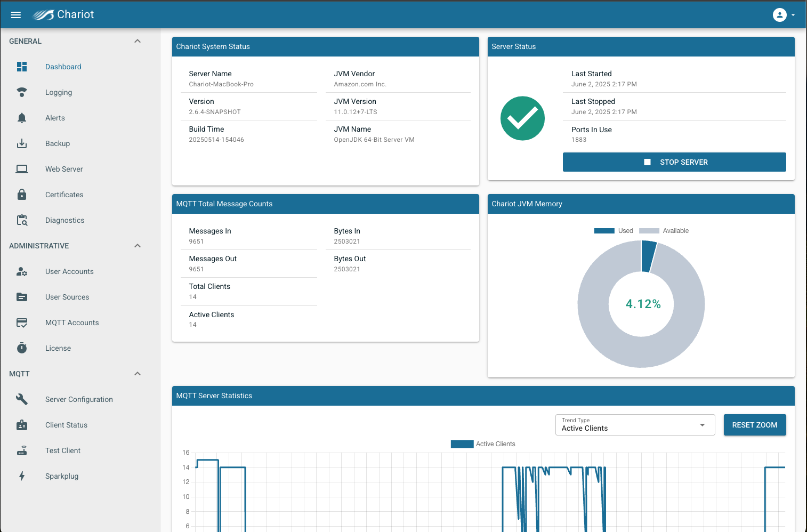Go to the Dashboard page
This screenshot has height=532, width=807.
pyautogui.click(x=63, y=67)
